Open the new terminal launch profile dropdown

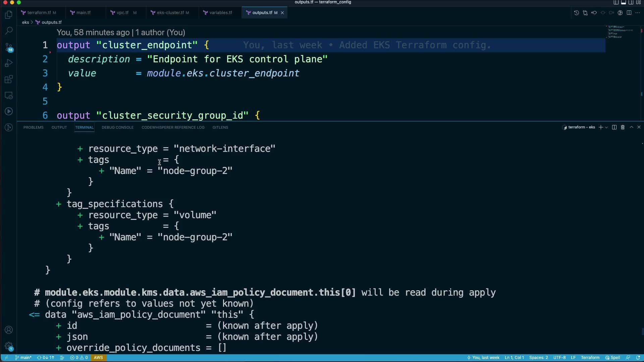point(606,127)
